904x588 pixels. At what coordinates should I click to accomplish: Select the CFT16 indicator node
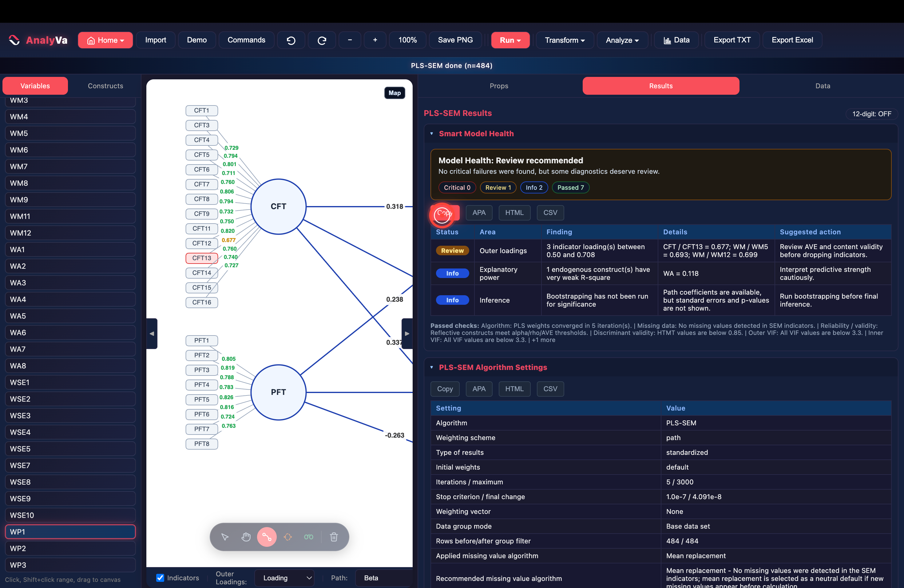202,302
